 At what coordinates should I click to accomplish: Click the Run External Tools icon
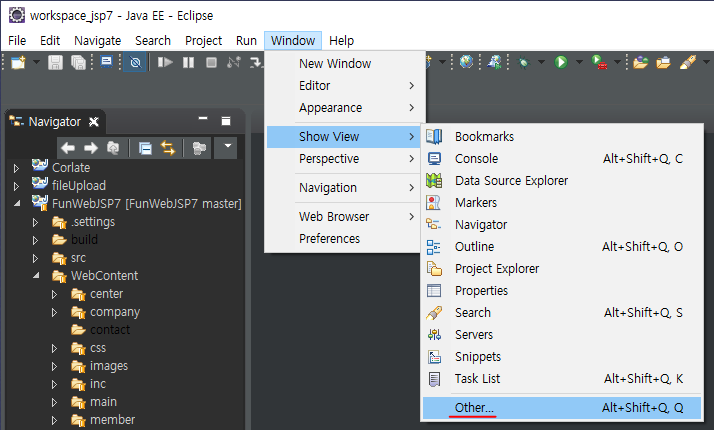(599, 61)
